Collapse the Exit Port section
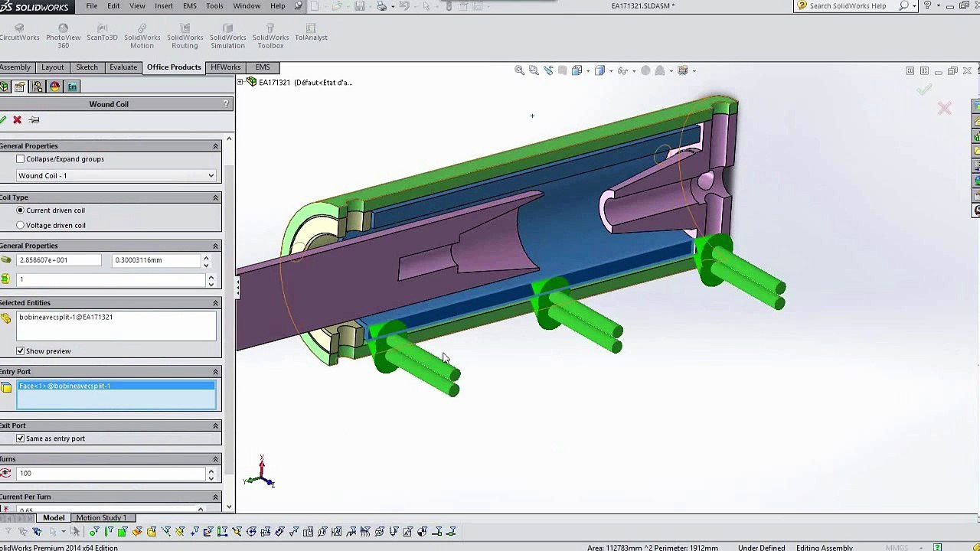Image resolution: width=980 pixels, height=551 pixels. pyautogui.click(x=215, y=425)
